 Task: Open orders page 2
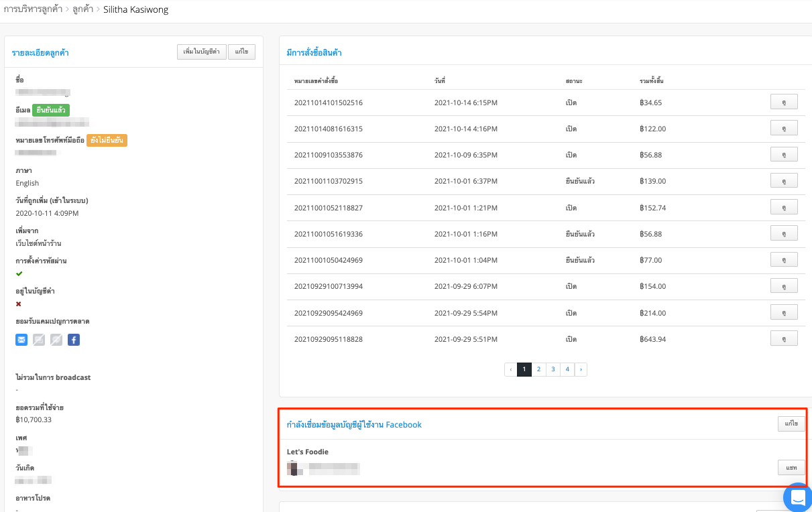coord(538,369)
